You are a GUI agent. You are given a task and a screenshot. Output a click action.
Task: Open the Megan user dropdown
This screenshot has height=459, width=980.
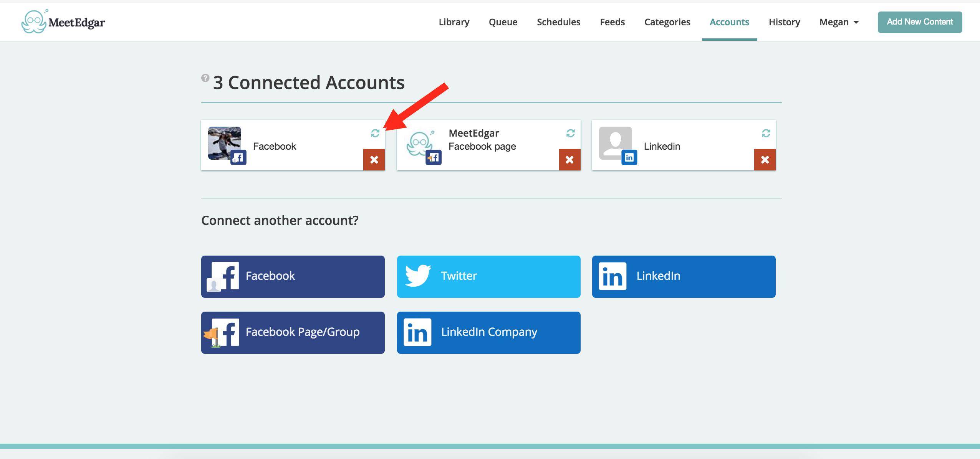(x=839, y=22)
